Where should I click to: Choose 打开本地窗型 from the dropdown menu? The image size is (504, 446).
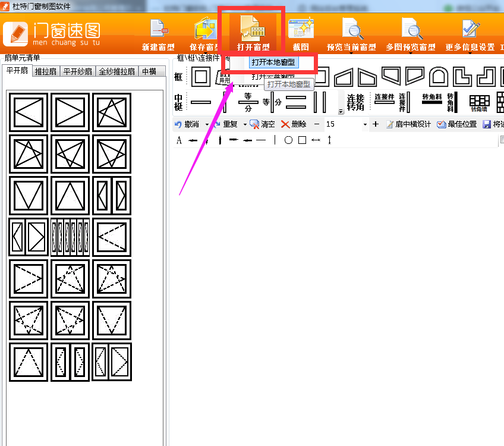point(273,62)
